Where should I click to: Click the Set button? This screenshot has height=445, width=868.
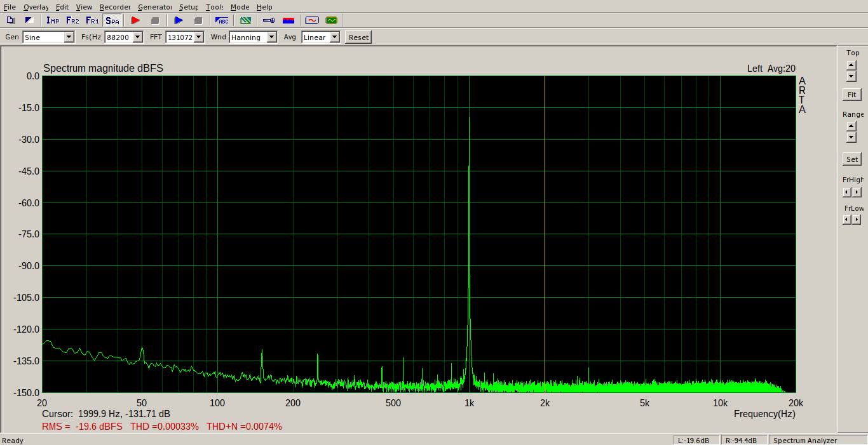coord(852,159)
